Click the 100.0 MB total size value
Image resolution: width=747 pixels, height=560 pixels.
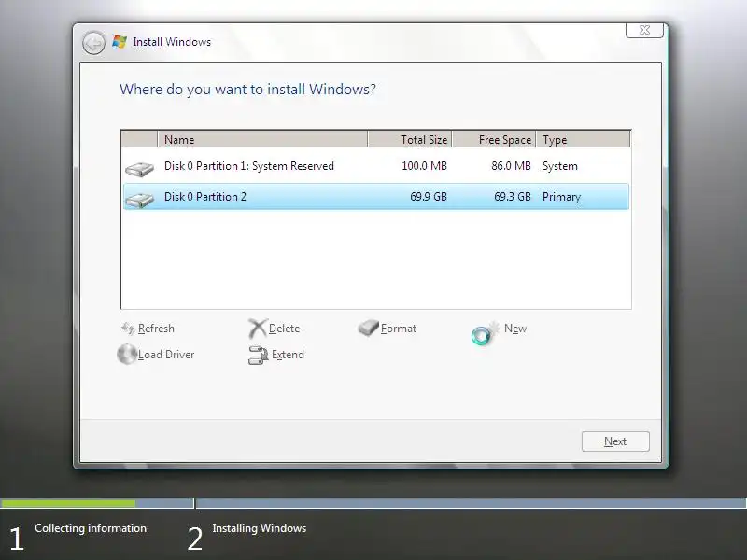tap(424, 166)
